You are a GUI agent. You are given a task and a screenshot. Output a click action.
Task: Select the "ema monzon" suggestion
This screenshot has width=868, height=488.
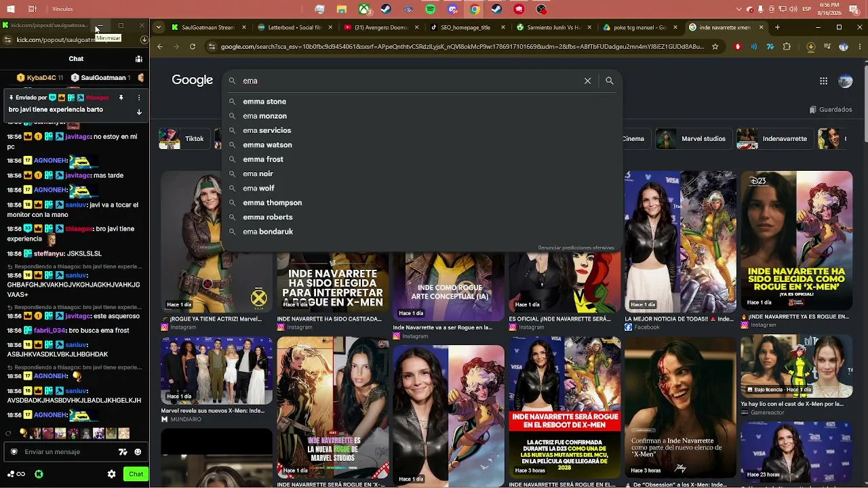422,116
